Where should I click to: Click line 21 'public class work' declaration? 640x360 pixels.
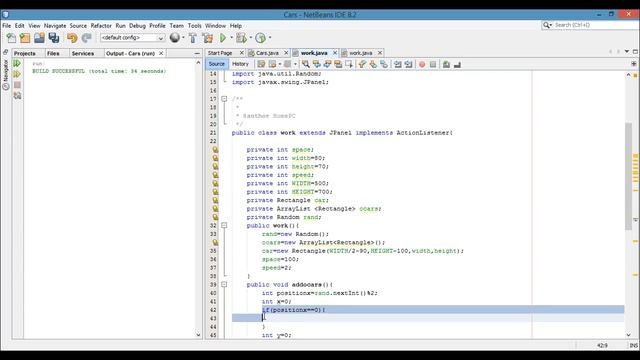[342, 133]
